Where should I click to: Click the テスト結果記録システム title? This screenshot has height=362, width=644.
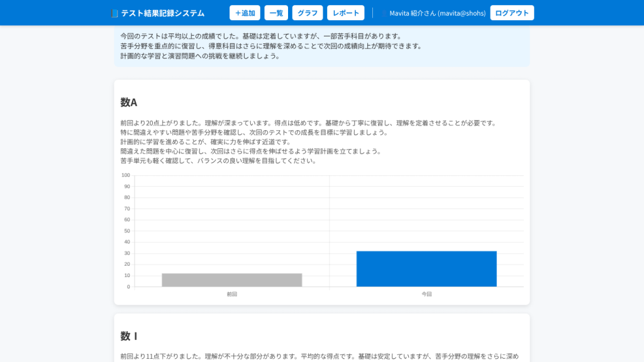click(x=163, y=13)
